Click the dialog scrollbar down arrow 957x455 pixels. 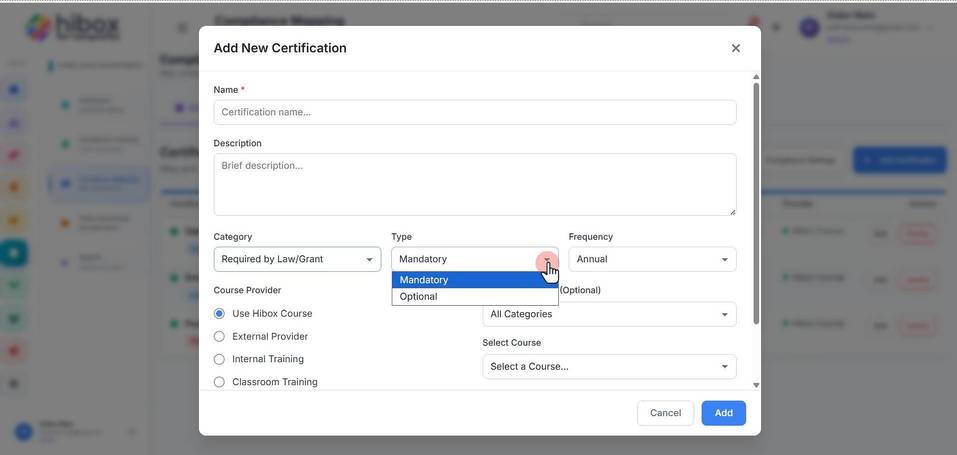coord(756,385)
